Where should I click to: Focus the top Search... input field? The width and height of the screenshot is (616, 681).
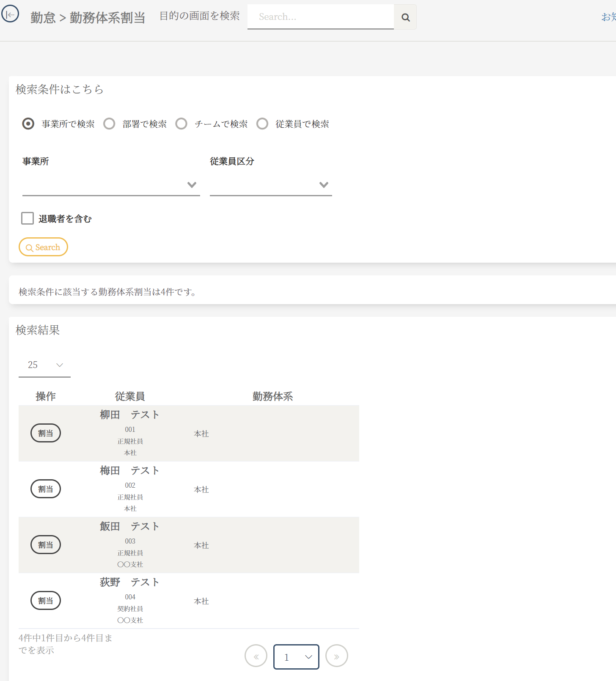(320, 17)
